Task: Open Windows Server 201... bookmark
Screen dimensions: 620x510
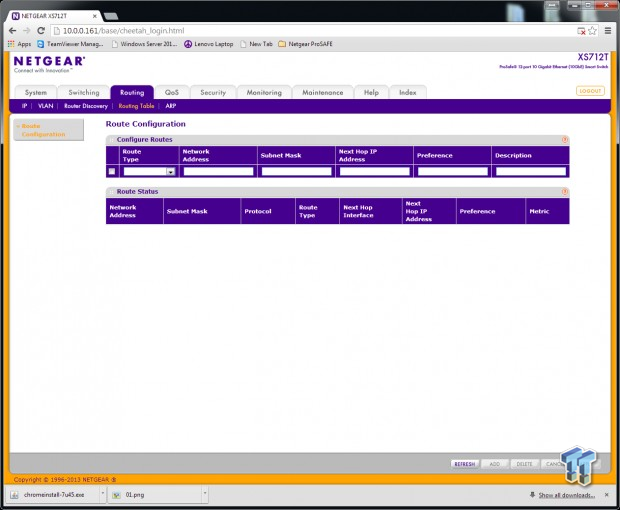Action: 144,44
